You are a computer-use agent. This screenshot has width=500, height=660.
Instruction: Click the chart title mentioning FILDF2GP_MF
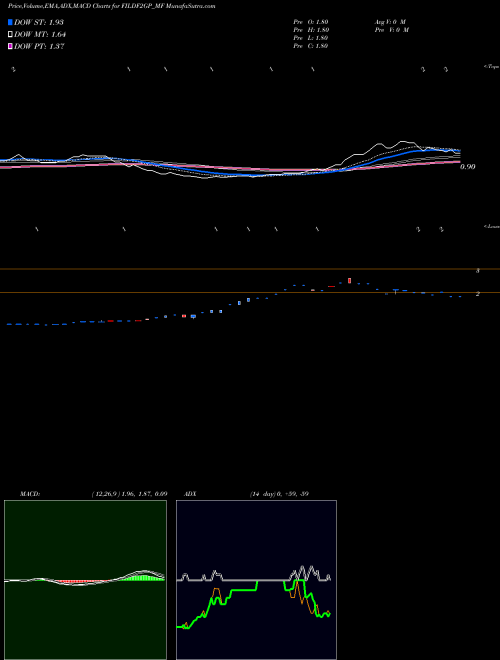pyautogui.click(x=112, y=7)
